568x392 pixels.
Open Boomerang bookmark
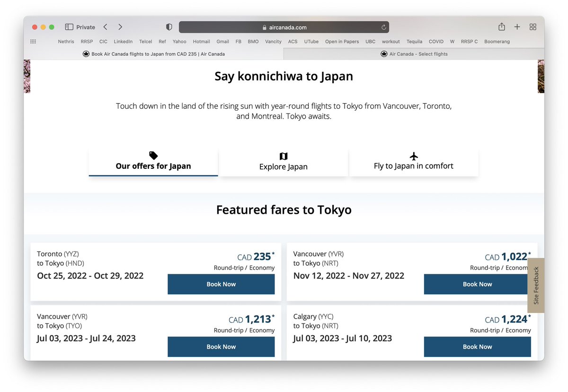click(497, 42)
